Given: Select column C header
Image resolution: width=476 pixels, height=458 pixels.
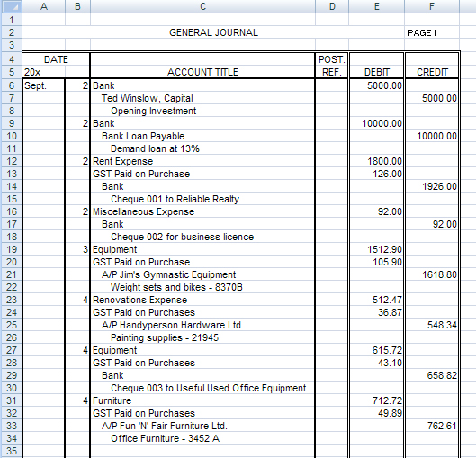Looking at the screenshot, I should pyautogui.click(x=202, y=6).
